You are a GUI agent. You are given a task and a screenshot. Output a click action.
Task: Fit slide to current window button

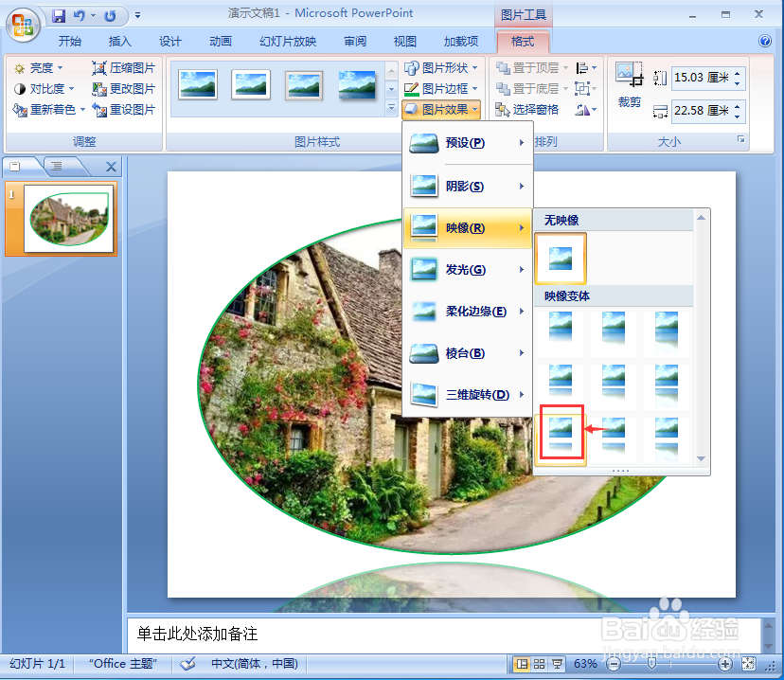[x=749, y=664]
